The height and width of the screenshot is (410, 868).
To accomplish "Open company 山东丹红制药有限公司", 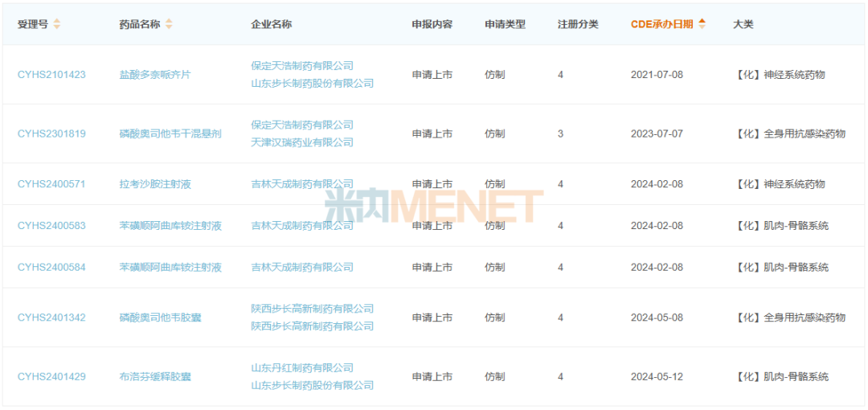I will point(302,368).
